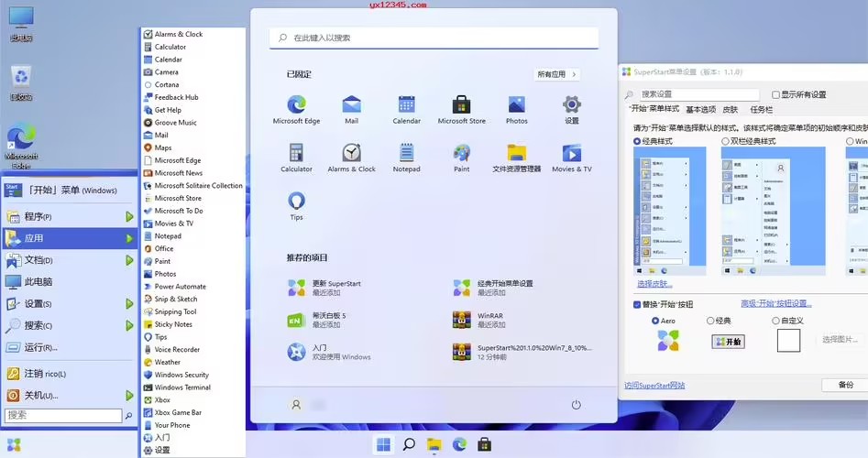The height and width of the screenshot is (458, 868).
Task: Visit the 访问SuperStart网站 link
Action: point(654,386)
